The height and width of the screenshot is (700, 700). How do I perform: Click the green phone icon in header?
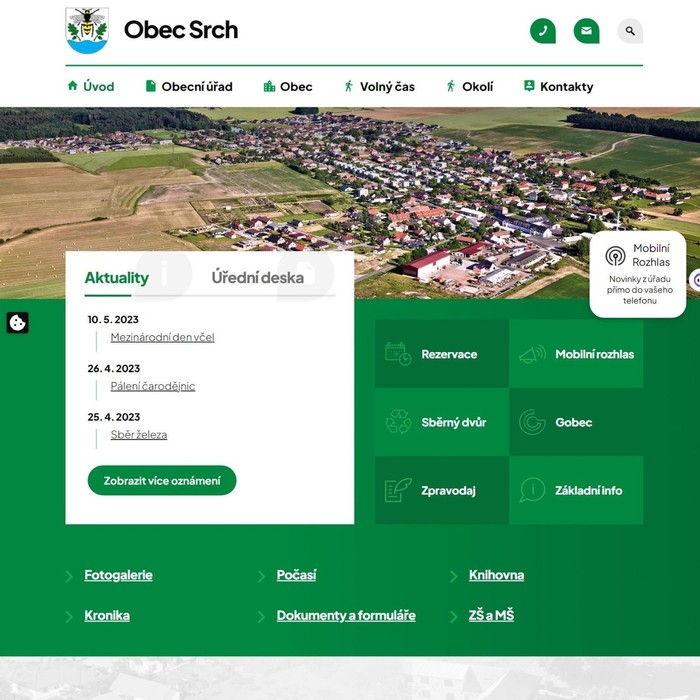(x=542, y=31)
